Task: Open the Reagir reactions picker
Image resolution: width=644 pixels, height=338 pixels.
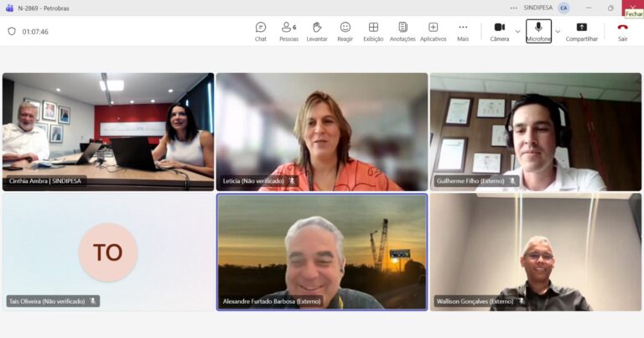Action: pyautogui.click(x=345, y=31)
